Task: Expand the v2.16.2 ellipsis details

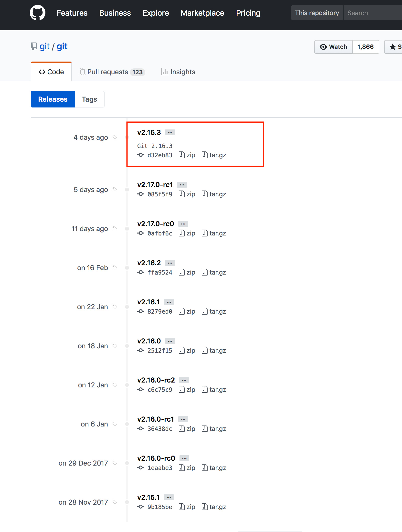Action: point(170,263)
